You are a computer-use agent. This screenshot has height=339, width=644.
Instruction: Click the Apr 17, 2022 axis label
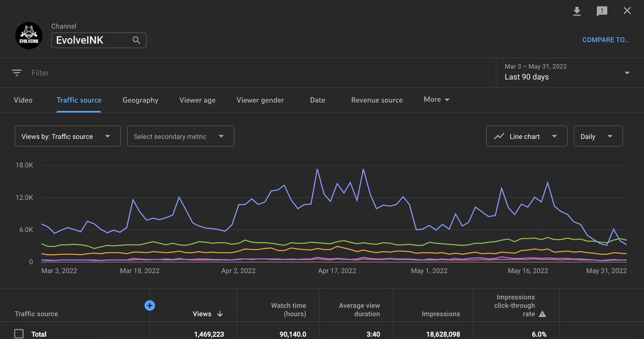(x=338, y=271)
